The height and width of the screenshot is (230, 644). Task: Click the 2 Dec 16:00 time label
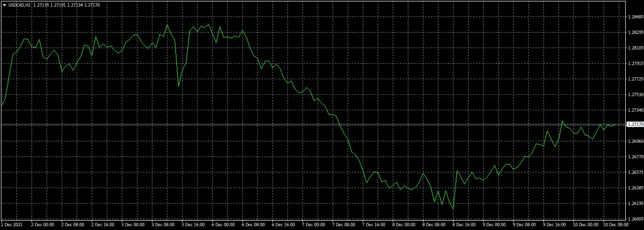click(103, 225)
